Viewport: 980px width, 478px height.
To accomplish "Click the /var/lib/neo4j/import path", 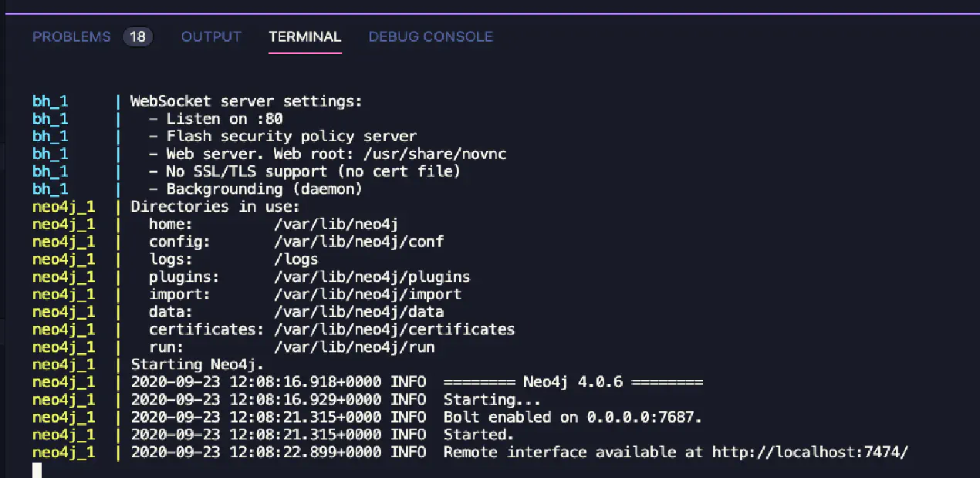I will click(367, 295).
